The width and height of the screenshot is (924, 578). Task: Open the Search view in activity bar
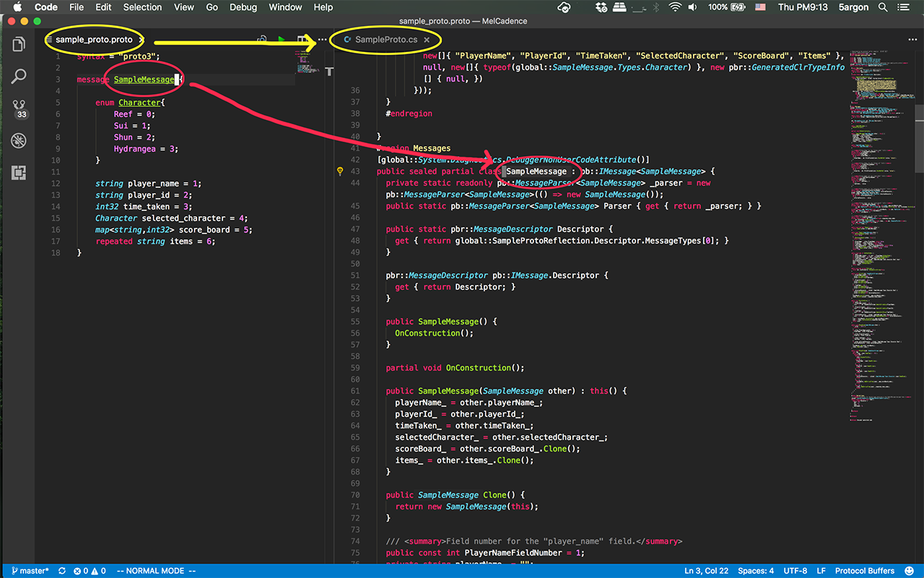pos(18,76)
